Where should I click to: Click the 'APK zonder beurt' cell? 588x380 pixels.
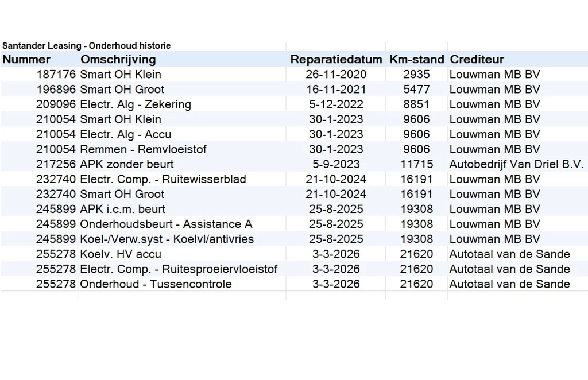[182, 164]
